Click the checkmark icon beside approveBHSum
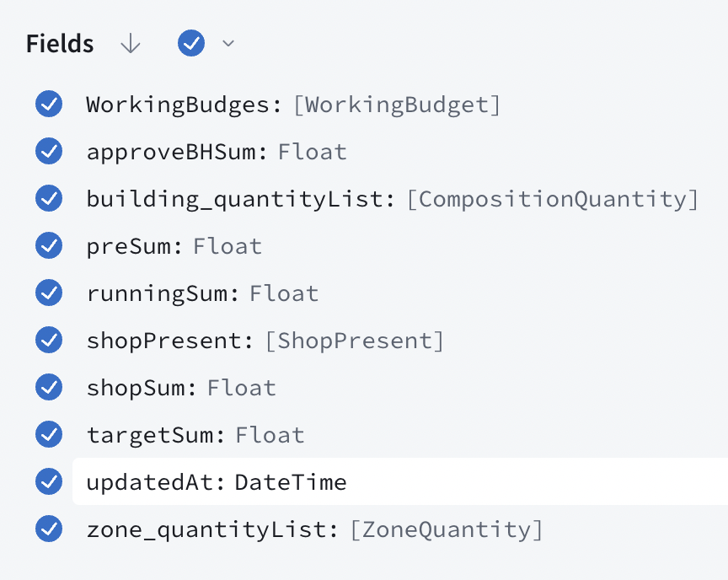 (49, 152)
